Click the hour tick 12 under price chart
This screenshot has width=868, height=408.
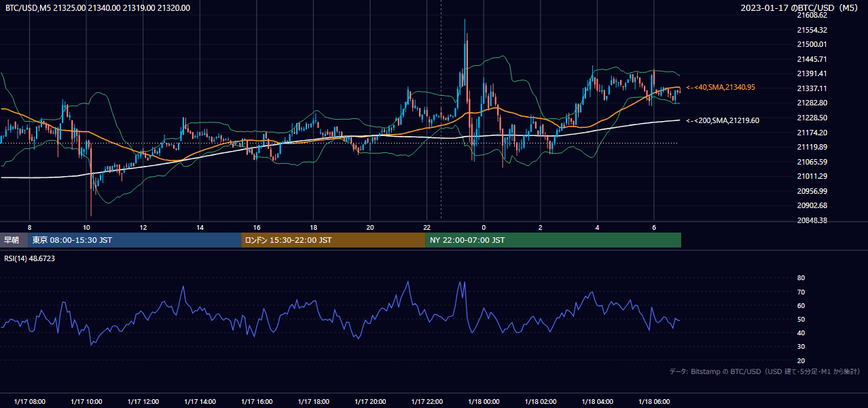click(x=143, y=227)
